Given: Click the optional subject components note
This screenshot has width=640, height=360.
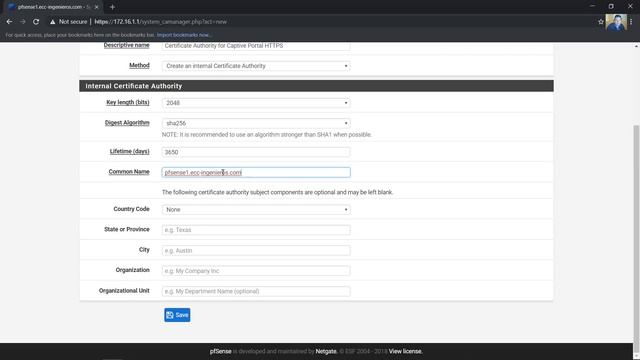Looking at the screenshot, I should (x=277, y=192).
